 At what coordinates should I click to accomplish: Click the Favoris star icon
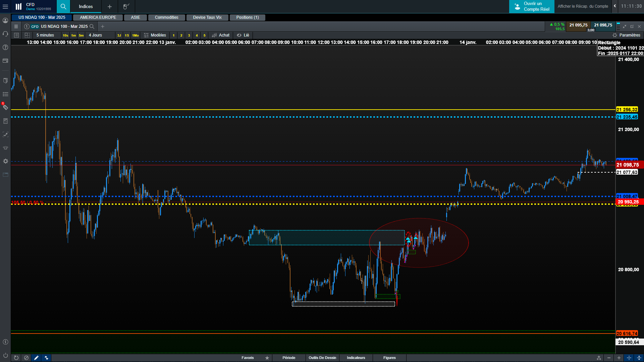[267, 358]
